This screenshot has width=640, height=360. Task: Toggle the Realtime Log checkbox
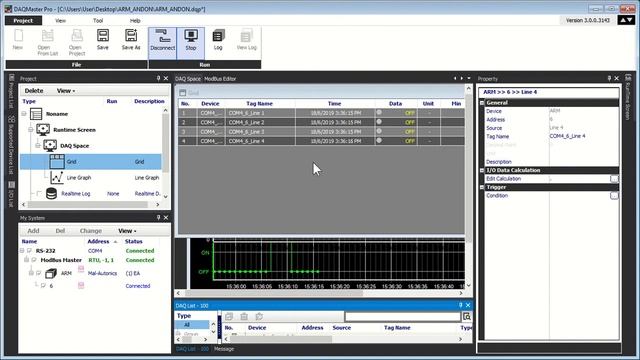(39, 193)
